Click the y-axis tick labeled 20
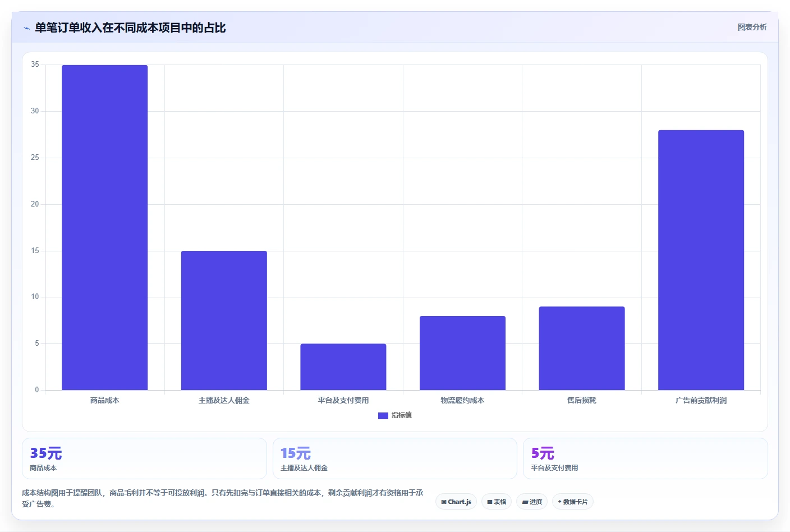Image resolution: width=790 pixels, height=532 pixels. tap(35, 204)
